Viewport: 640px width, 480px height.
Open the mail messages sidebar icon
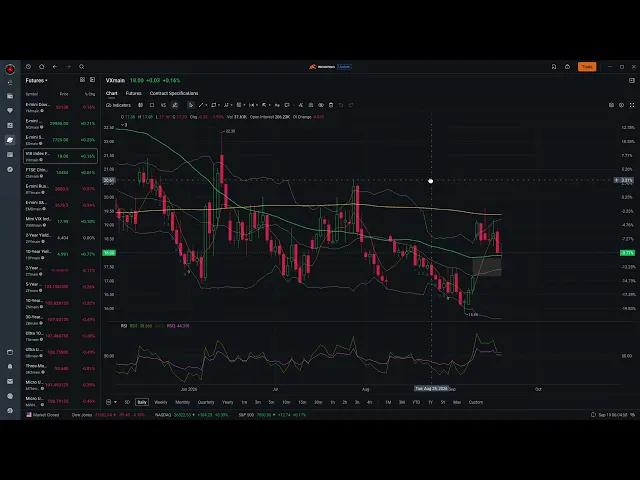point(10,381)
